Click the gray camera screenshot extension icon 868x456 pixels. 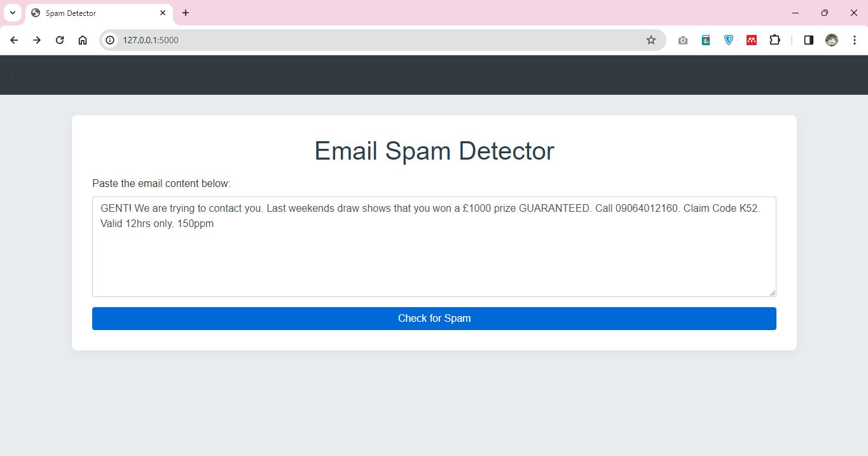[682, 40]
